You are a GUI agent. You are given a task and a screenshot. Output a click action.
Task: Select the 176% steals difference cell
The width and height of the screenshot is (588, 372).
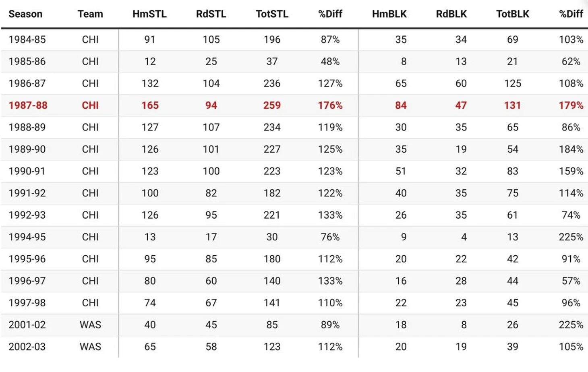330,105
